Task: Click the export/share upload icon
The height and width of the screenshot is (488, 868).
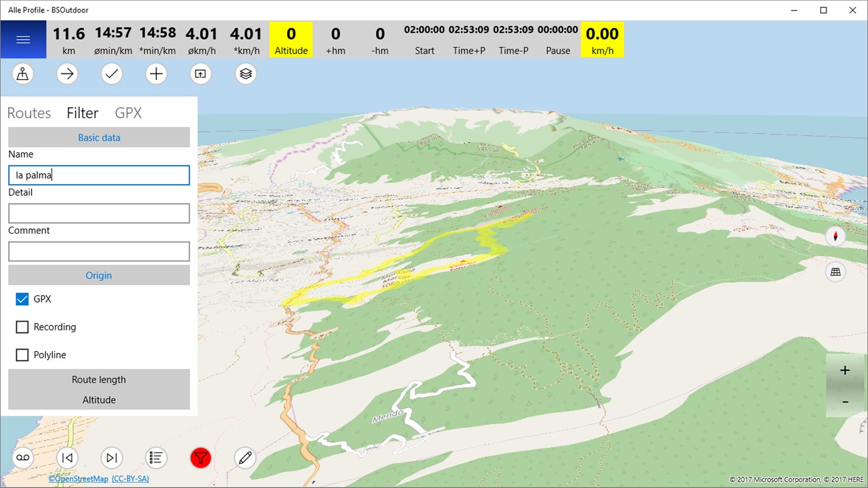Action: [x=200, y=74]
